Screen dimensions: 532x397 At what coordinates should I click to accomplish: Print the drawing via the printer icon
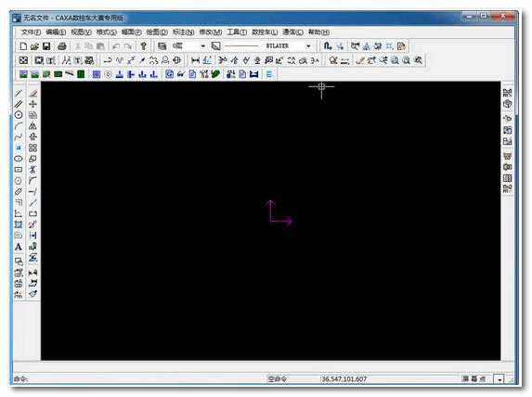click(62, 46)
